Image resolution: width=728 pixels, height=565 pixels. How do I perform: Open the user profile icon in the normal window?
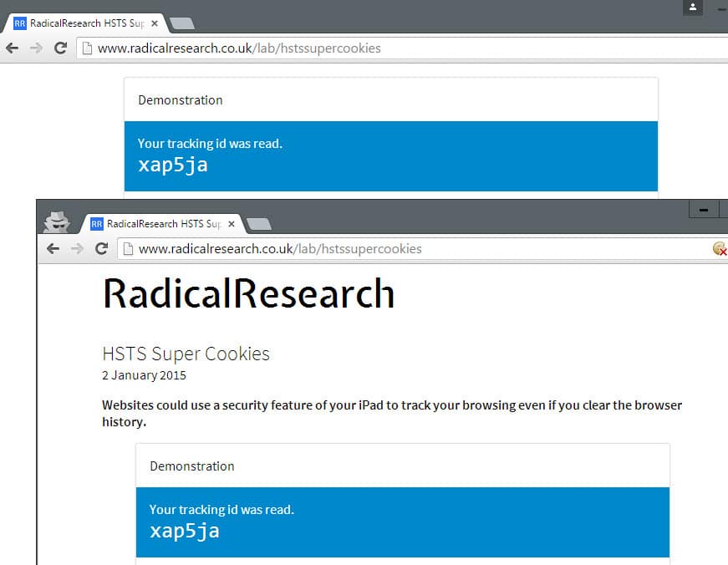692,8
